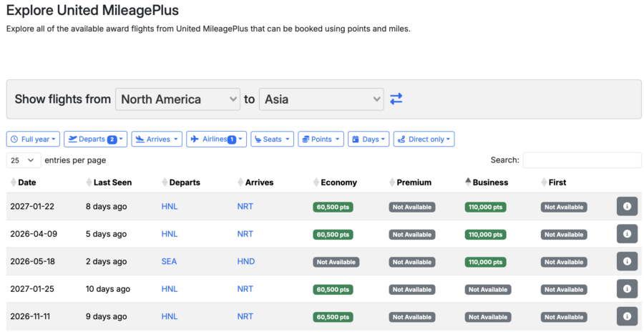Follow HNL link in 2026-11-11 row
This screenshot has width=644, height=332.
(x=170, y=316)
